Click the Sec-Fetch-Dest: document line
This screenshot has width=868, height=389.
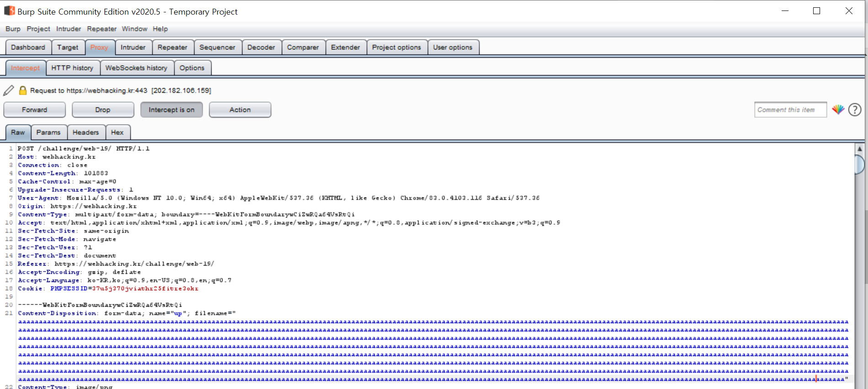point(67,256)
